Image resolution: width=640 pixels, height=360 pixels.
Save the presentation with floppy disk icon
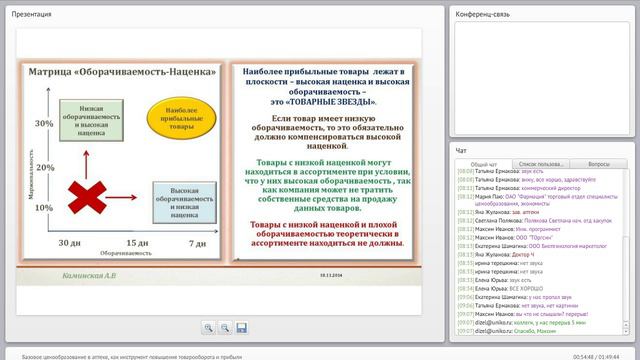click(242, 328)
